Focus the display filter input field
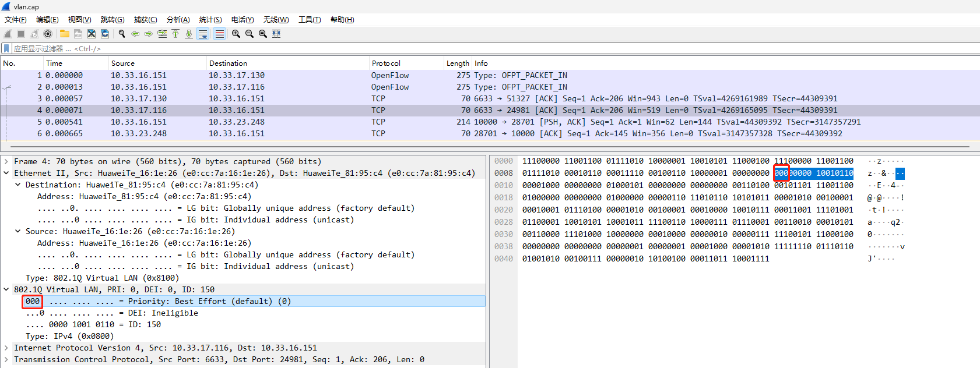The height and width of the screenshot is (368, 980). pos(496,48)
